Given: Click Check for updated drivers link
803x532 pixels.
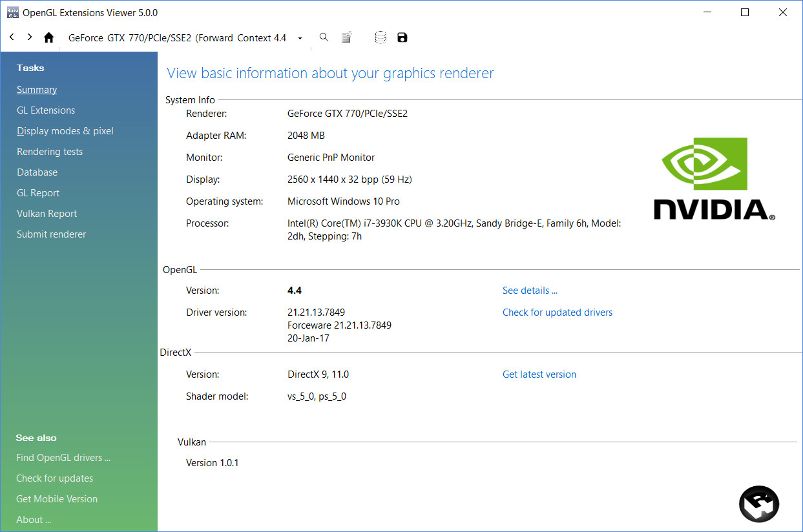Looking at the screenshot, I should pyautogui.click(x=558, y=312).
